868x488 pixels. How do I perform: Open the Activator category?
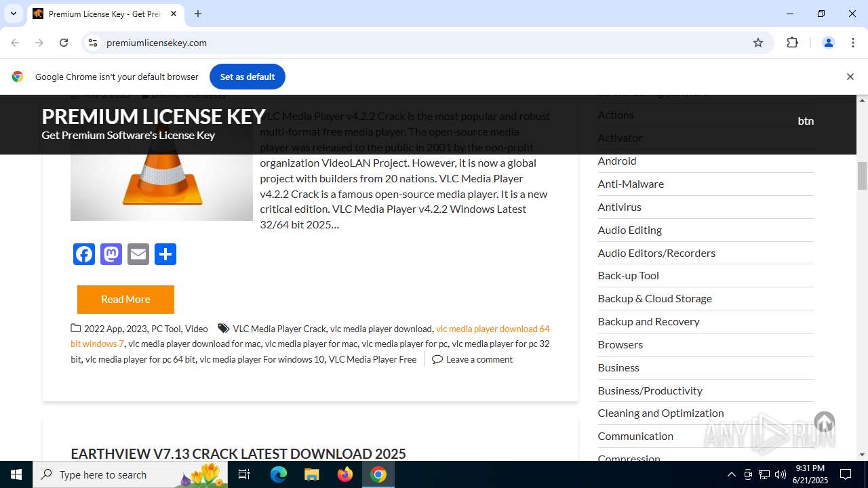pyautogui.click(x=620, y=138)
